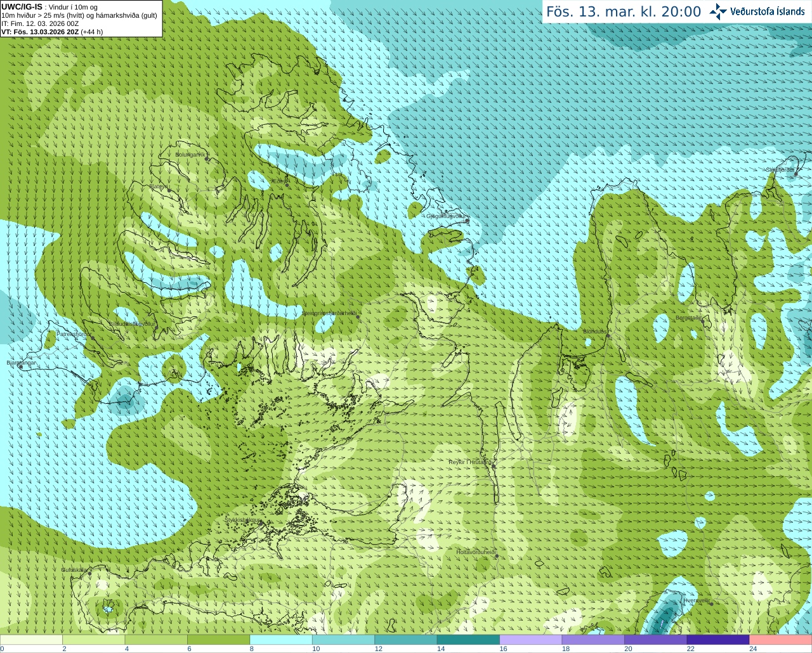
Task: Click the above-24 m/s pink legend swatch
Action: [781, 640]
